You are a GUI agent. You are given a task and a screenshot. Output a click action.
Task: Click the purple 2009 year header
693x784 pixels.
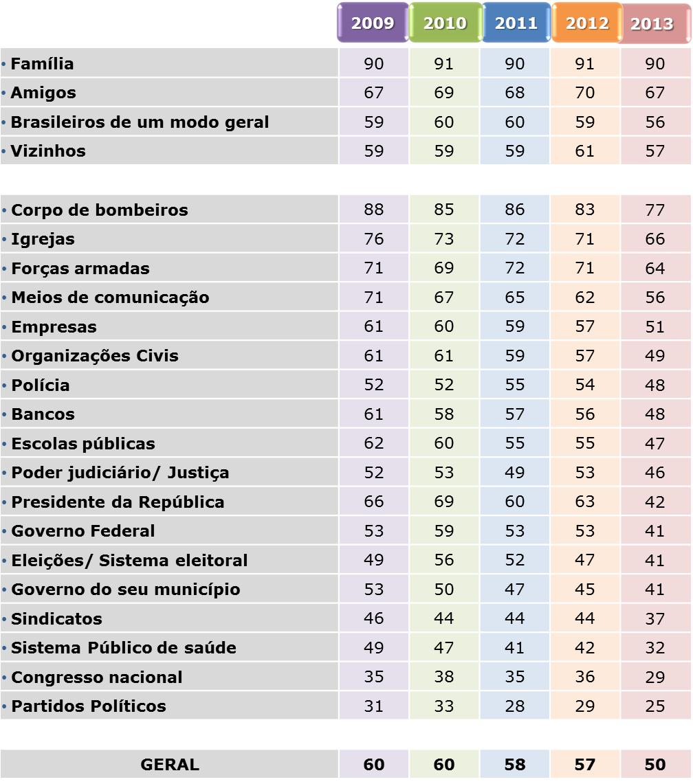(373, 23)
